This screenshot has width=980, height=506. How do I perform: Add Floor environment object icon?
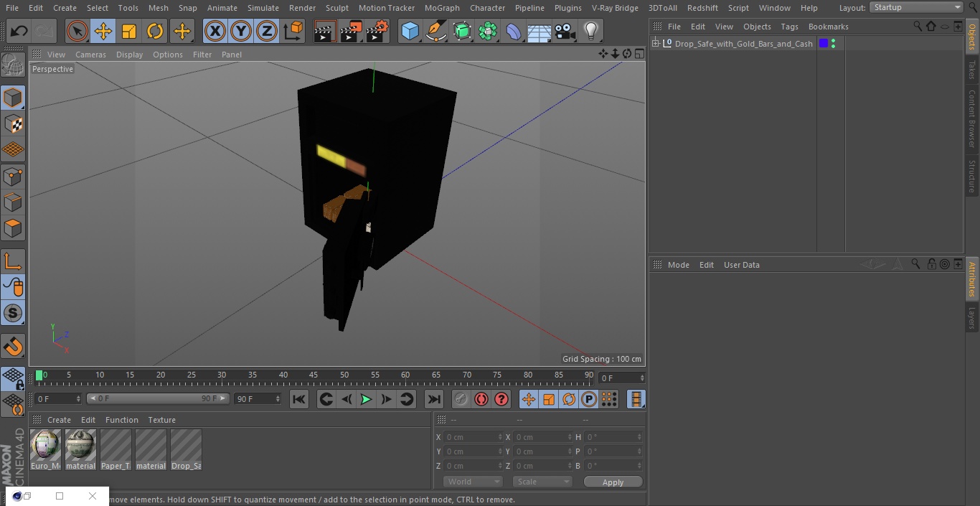pos(540,31)
